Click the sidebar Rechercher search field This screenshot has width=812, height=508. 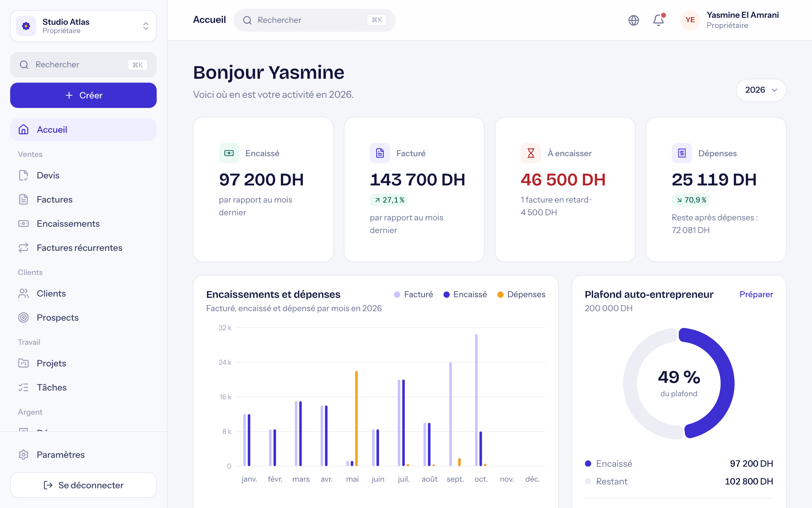point(83,64)
